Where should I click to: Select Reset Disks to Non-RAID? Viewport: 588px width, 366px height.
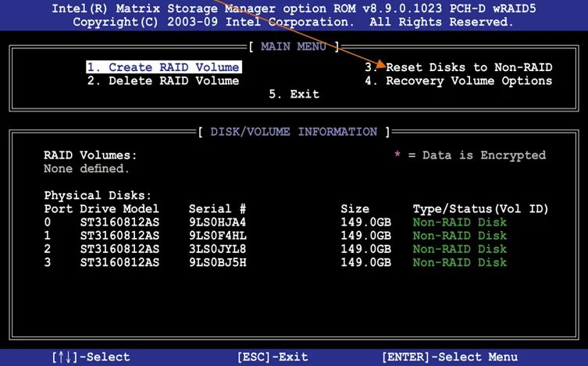pos(458,67)
